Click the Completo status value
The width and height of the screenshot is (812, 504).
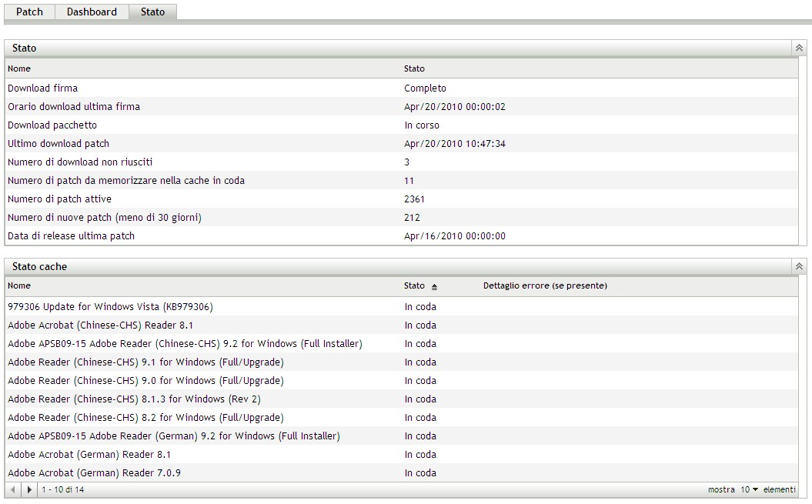425,88
